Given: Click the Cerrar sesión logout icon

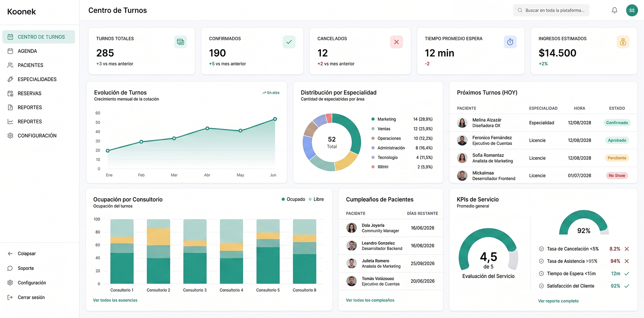Looking at the screenshot, I should point(10,297).
